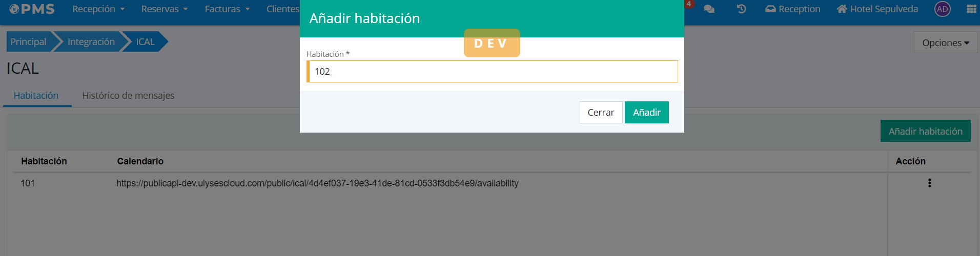The image size is (980, 256).
Task: Select the Habitación tab
Action: (36, 96)
